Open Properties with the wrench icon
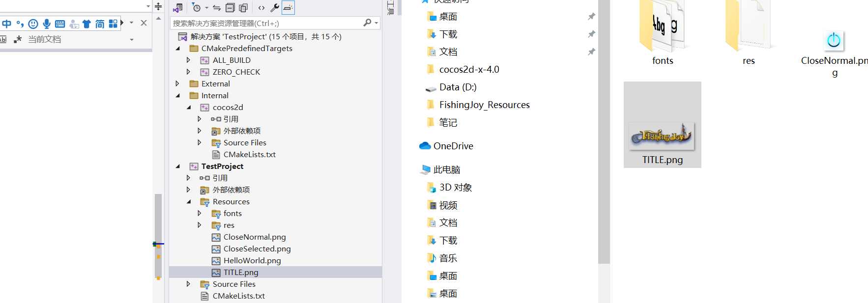 [275, 7]
